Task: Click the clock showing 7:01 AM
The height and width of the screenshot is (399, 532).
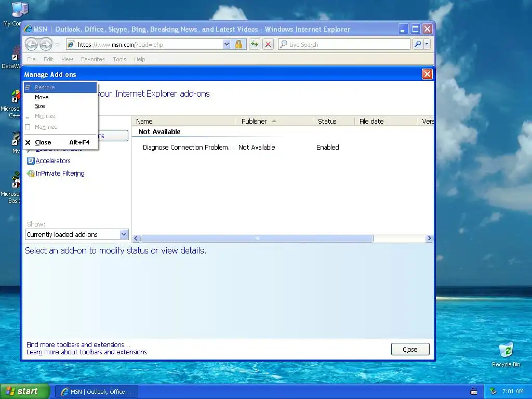Action: coord(513,391)
